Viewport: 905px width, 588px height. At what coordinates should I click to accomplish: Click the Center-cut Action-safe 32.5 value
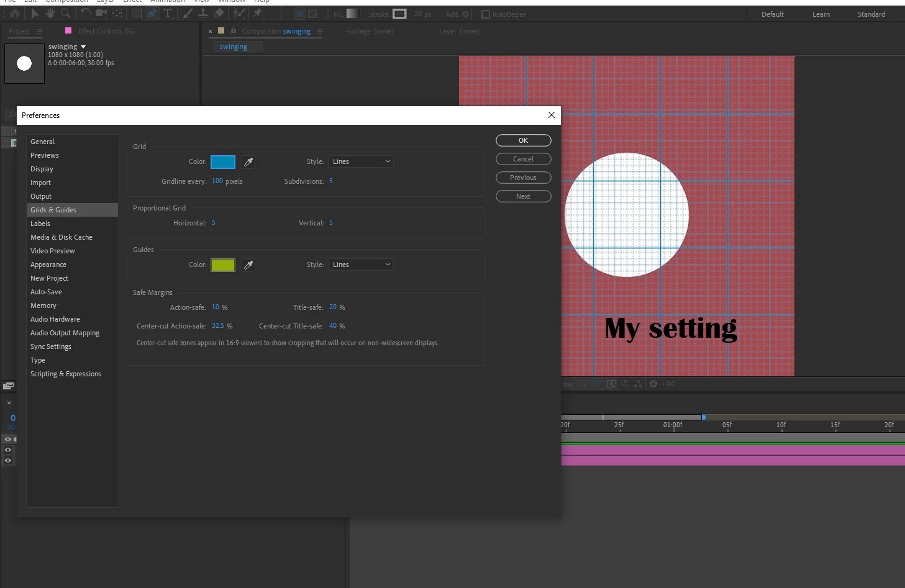218,326
